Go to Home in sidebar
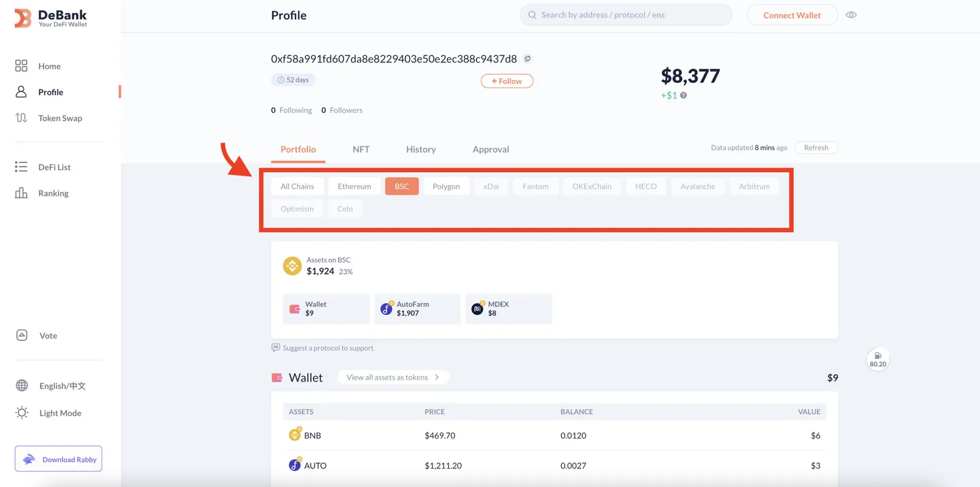Viewport: 980px width, 487px height. [49, 66]
